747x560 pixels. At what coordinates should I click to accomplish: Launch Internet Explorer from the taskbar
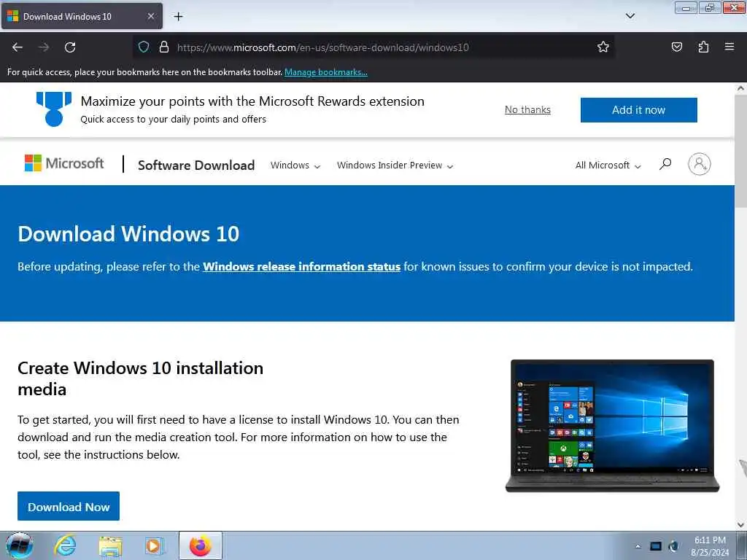65,545
